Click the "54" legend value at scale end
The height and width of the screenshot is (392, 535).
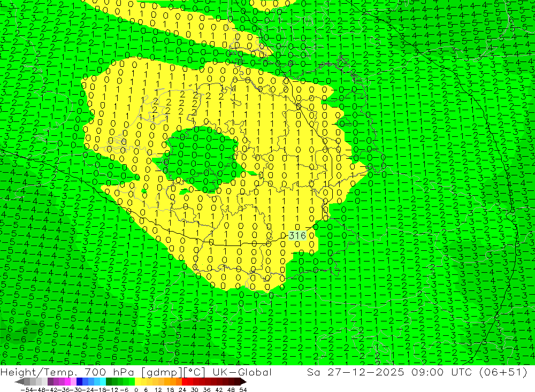pyautogui.click(x=243, y=390)
